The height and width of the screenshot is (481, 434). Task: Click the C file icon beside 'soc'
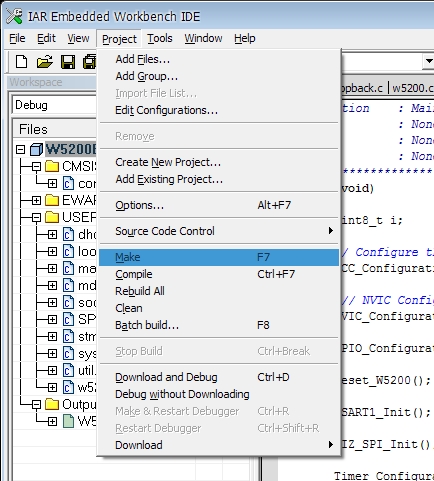coord(68,302)
